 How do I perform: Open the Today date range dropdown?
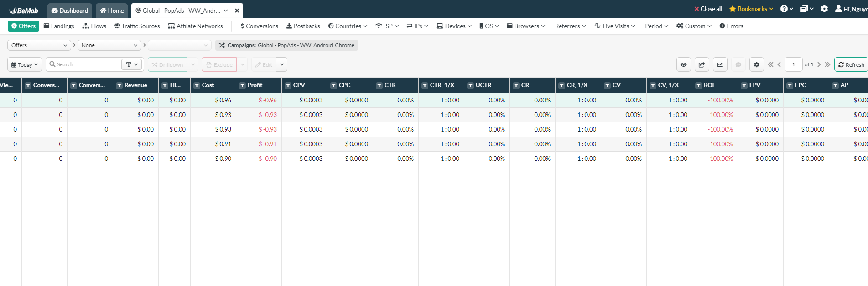[25, 64]
